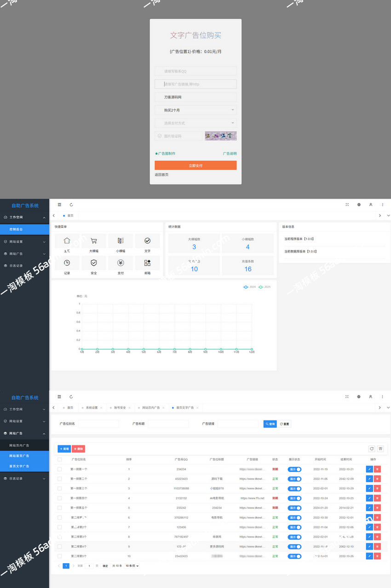Image resolution: width=391 pixels, height=588 pixels.
Task: Expand 工作空间 in the ad list sidebar
Action: tap(24, 409)
